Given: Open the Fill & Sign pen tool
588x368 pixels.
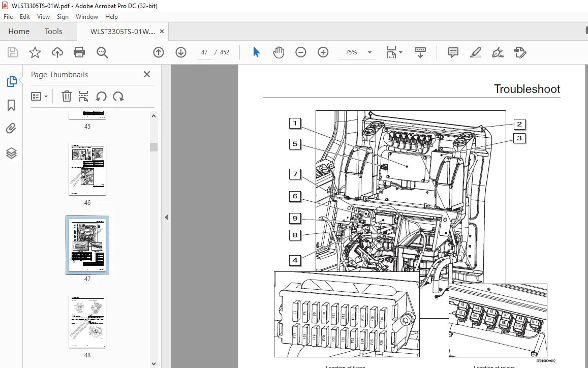Looking at the screenshot, I should point(498,52).
